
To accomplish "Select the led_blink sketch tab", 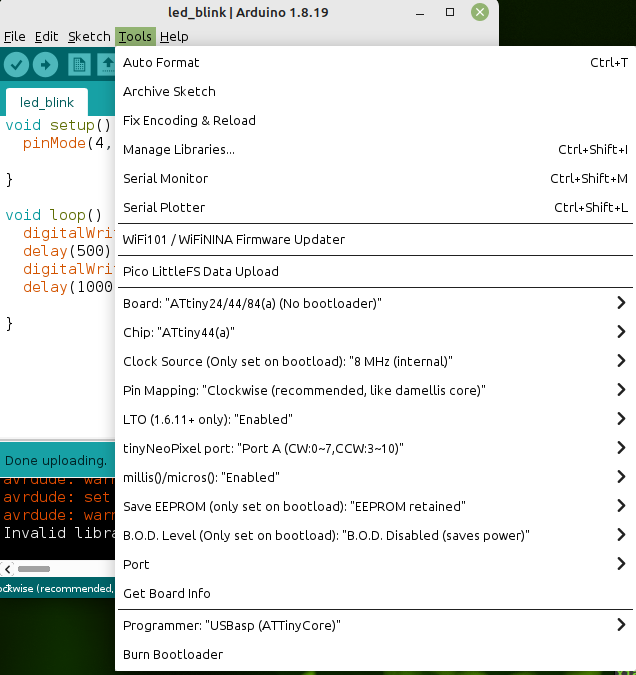I will pyautogui.click(x=47, y=102).
